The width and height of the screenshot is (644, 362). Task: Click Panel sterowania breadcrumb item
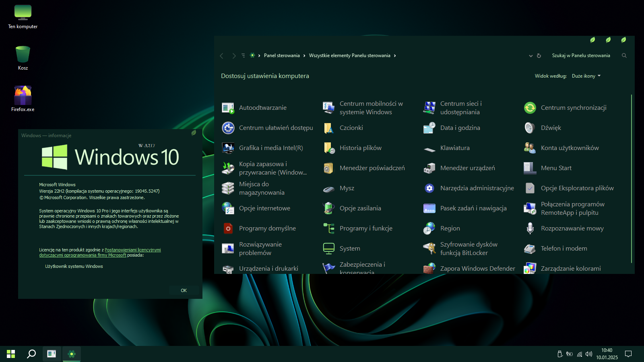point(282,56)
